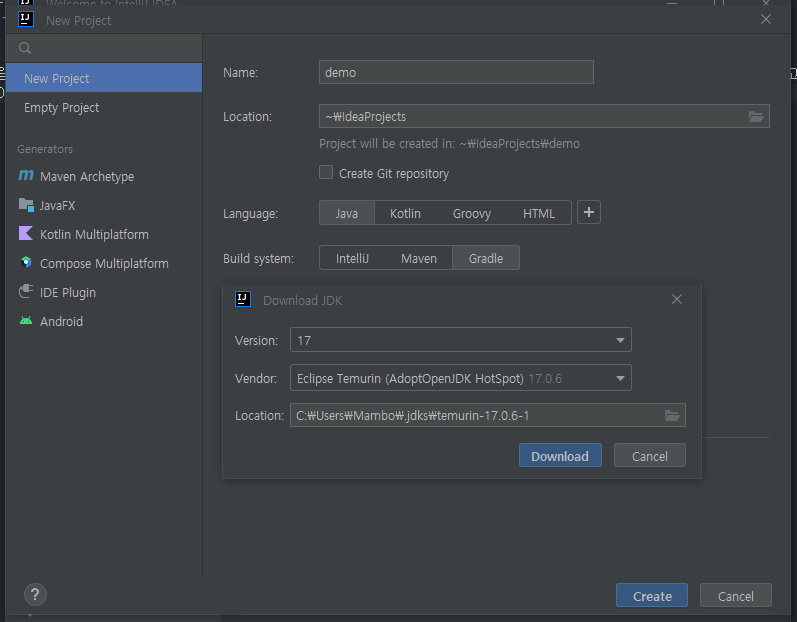
Task: Browse for JDK install location folder icon
Action: (x=672, y=416)
